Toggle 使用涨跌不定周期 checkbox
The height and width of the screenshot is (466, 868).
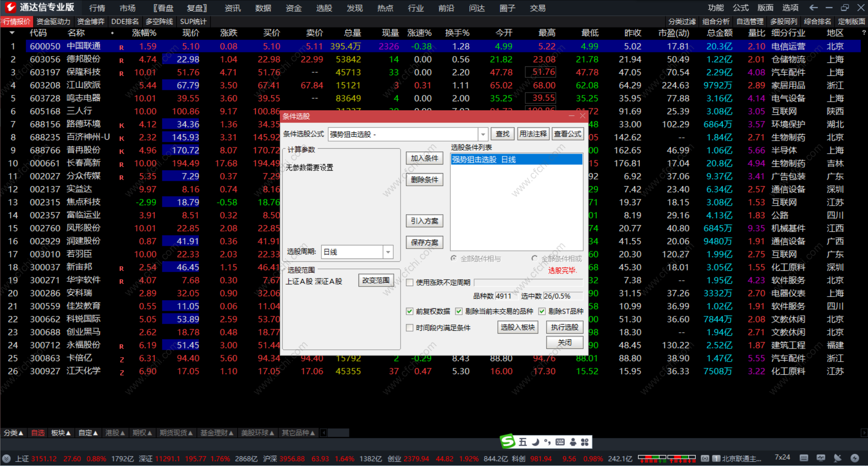[x=410, y=282]
